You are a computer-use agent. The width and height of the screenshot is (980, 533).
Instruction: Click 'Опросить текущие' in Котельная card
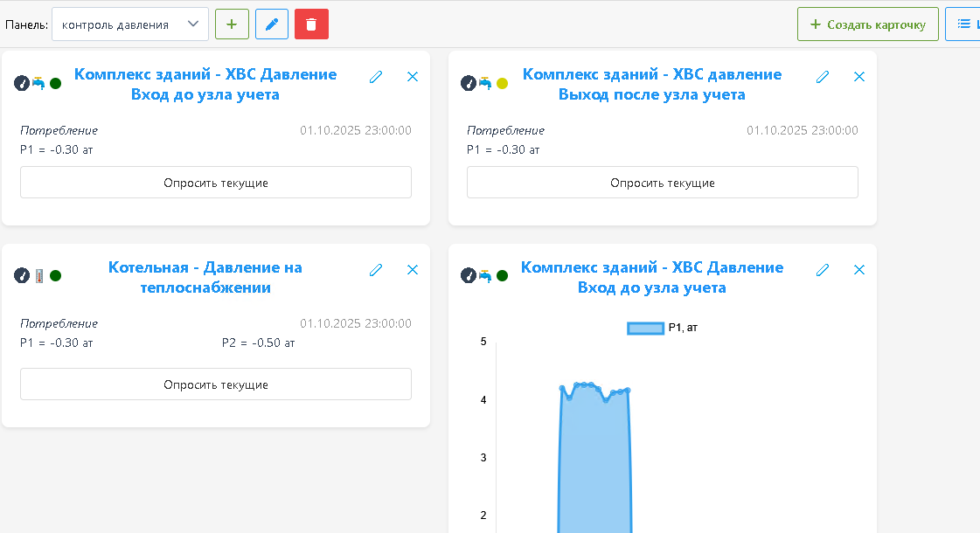pos(216,384)
